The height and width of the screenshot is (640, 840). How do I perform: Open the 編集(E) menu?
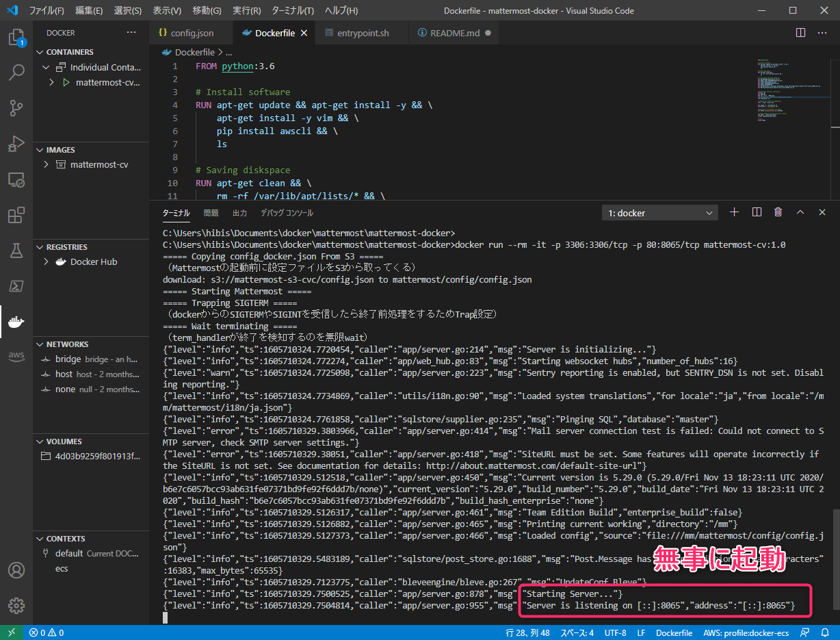(89, 10)
